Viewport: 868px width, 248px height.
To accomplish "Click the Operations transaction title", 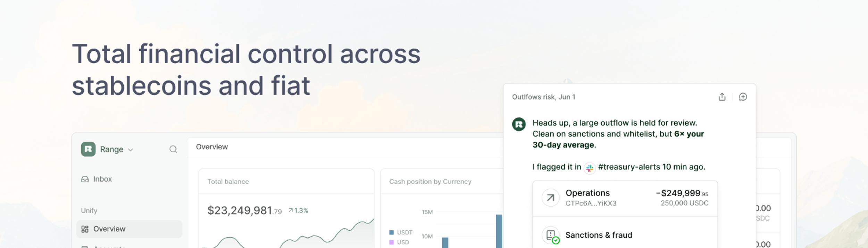I will tap(587, 193).
